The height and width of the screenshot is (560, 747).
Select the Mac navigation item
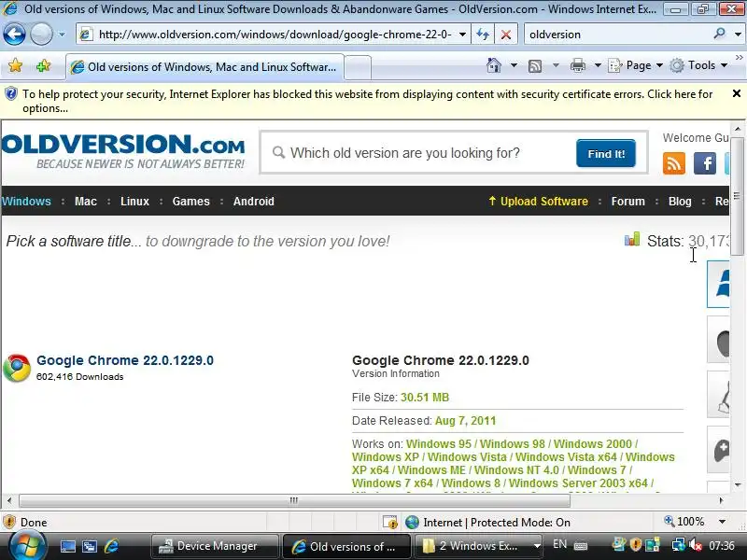(86, 202)
